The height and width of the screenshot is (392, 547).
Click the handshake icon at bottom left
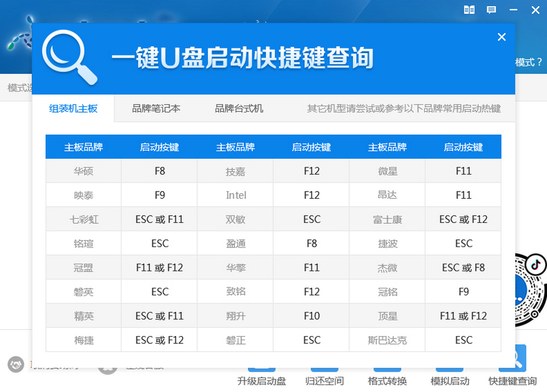(x=15, y=364)
